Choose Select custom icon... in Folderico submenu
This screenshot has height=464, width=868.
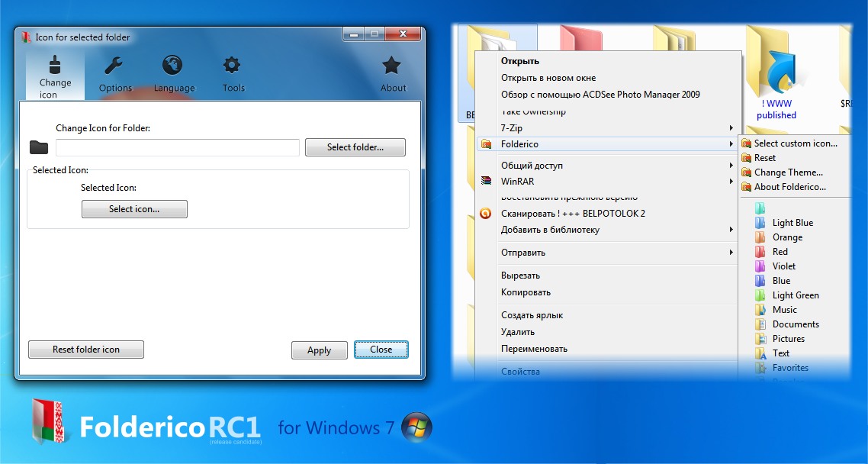coord(796,143)
